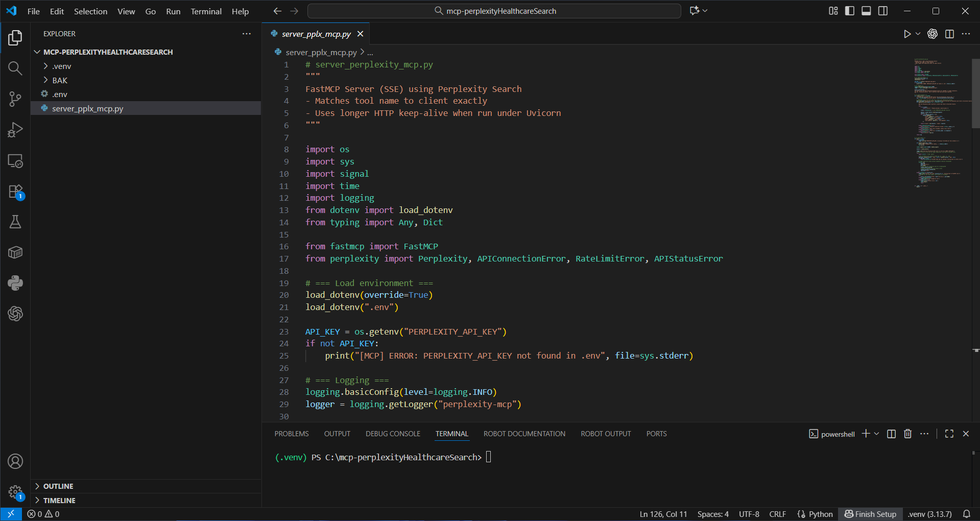
Task: Open the Terminal menu
Action: click(x=206, y=11)
